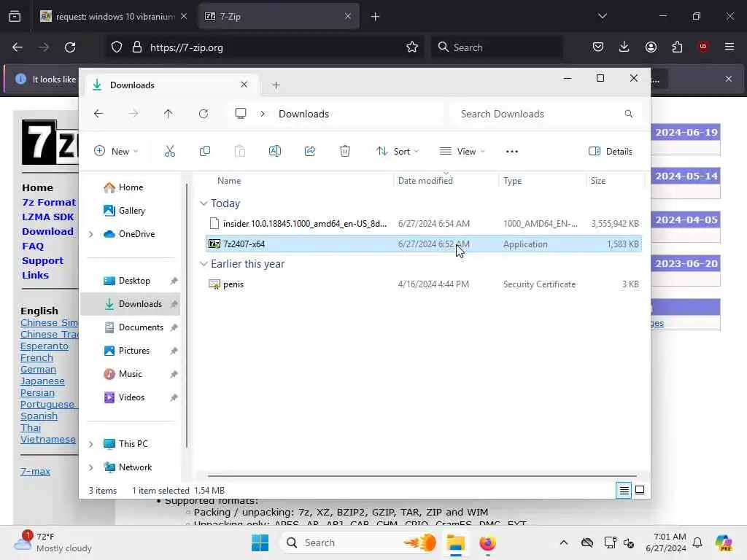The width and height of the screenshot is (747, 560).
Task: Open uBlock Origin extension icon
Action: (703, 47)
